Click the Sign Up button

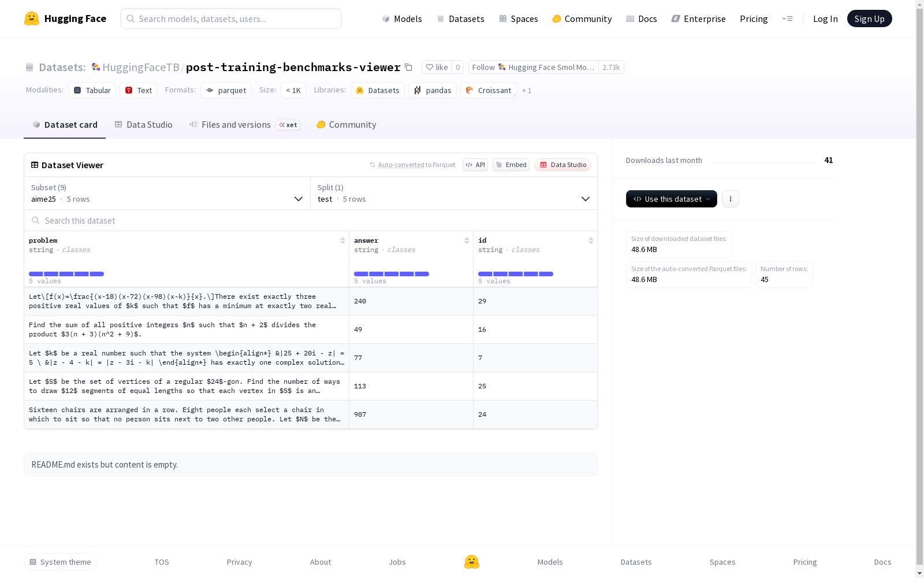869,18
